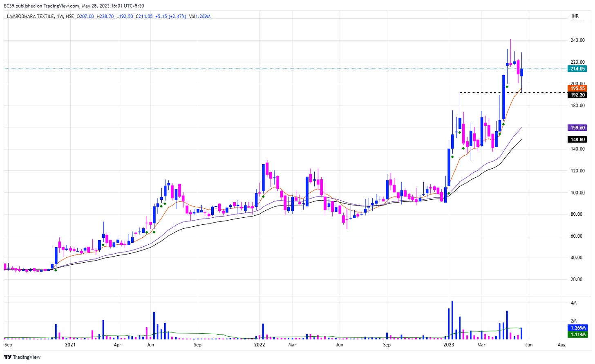The height and width of the screenshot is (364, 595).
Task: Click the Aug label on time axis
Action: [562, 345]
